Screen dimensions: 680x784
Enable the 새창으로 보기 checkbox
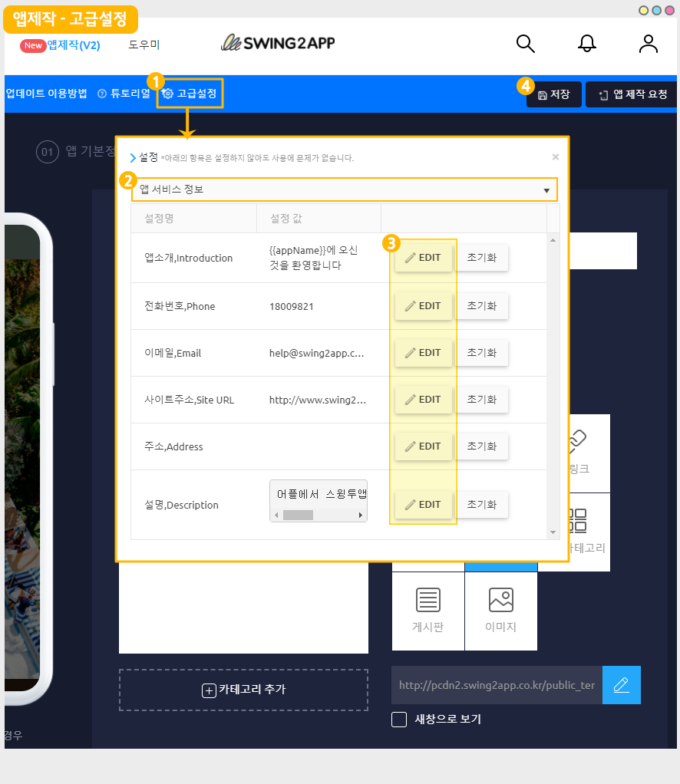[399, 720]
